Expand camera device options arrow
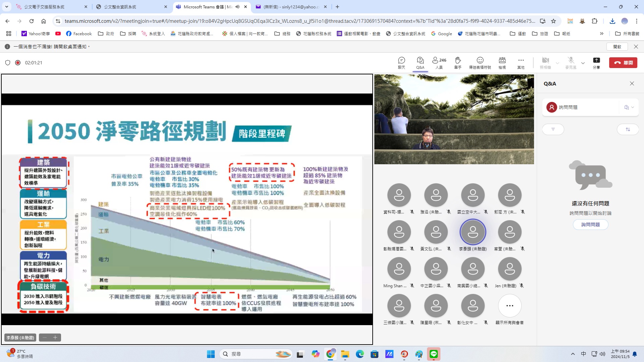 [557, 63]
